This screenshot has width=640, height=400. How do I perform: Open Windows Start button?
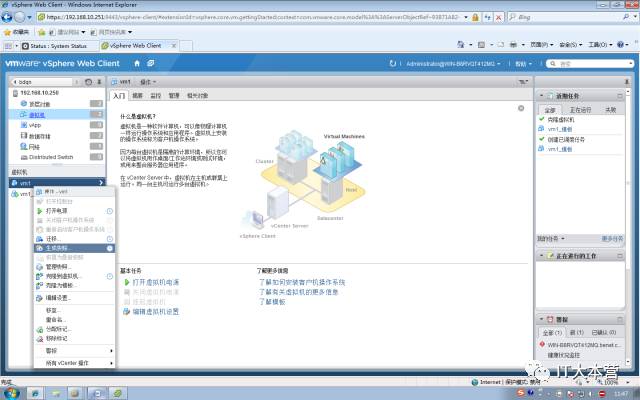click(x=11, y=393)
